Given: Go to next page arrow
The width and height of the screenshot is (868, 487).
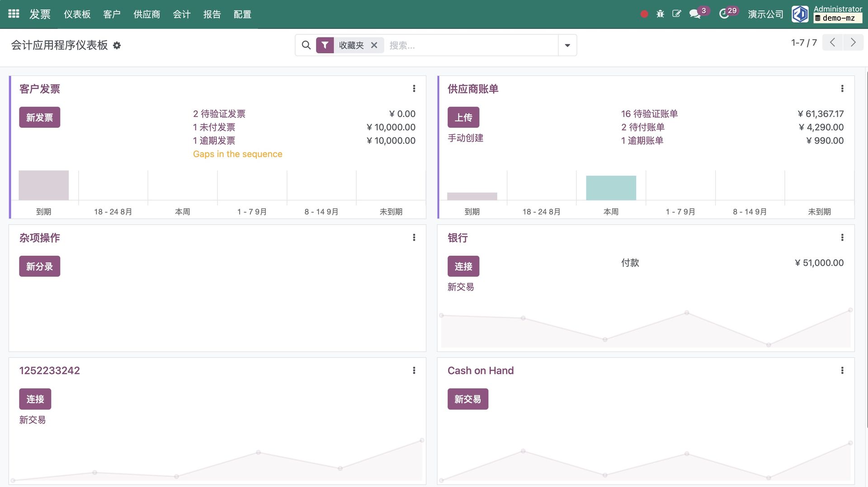Looking at the screenshot, I should [853, 42].
